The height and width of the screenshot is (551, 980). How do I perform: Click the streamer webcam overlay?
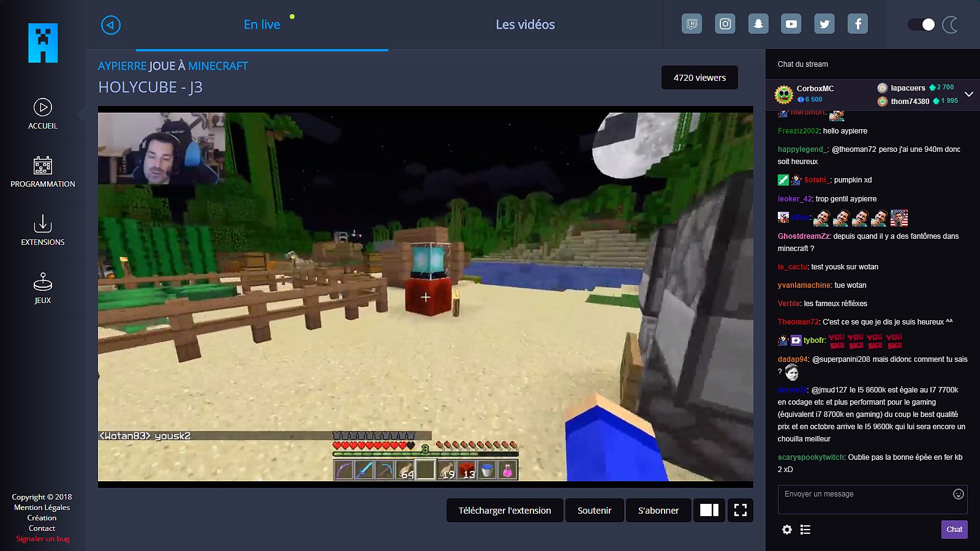162,148
